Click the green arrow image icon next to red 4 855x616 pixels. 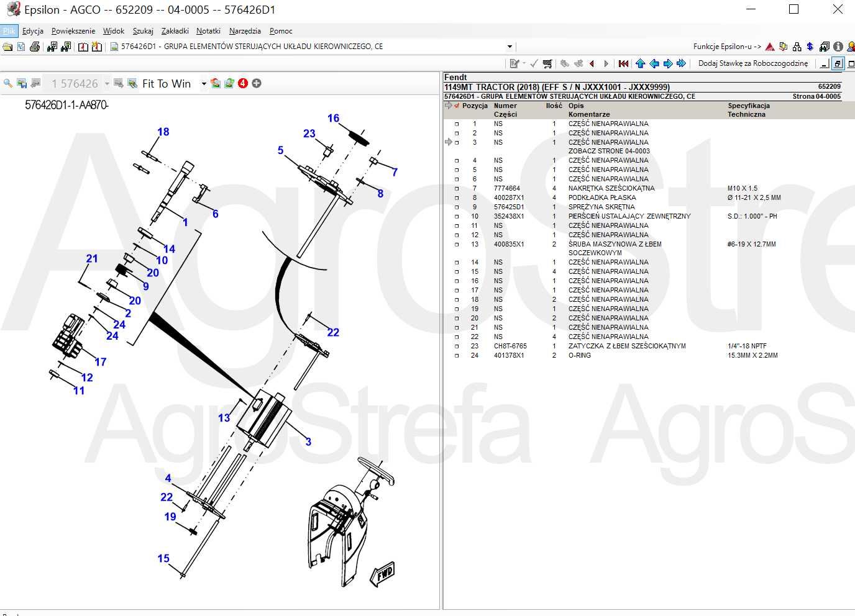(229, 83)
